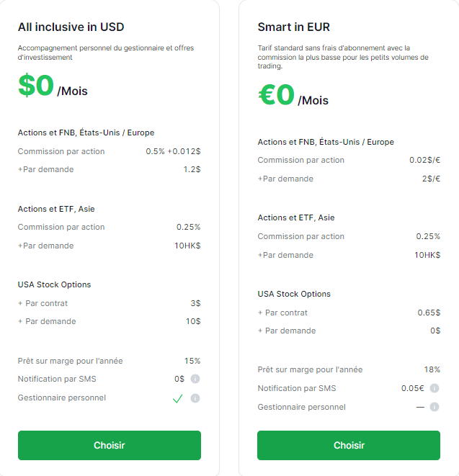Click the 3$ per contract value
Screen dimensions: 459x476
tap(195, 303)
